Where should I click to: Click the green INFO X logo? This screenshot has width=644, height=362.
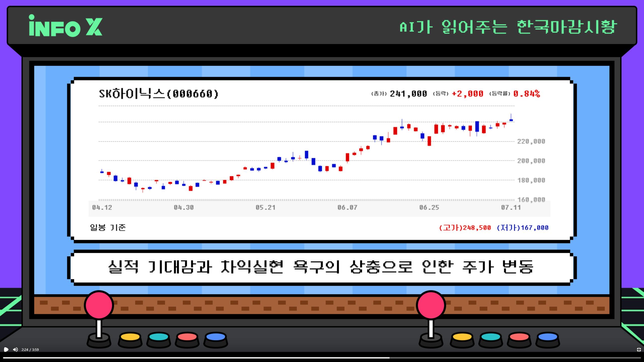click(65, 26)
